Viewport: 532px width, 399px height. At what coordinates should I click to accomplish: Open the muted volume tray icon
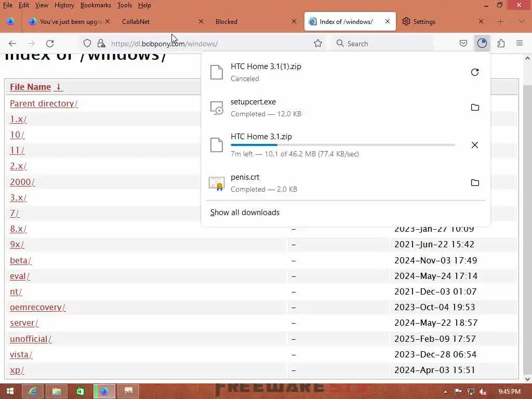click(483, 392)
